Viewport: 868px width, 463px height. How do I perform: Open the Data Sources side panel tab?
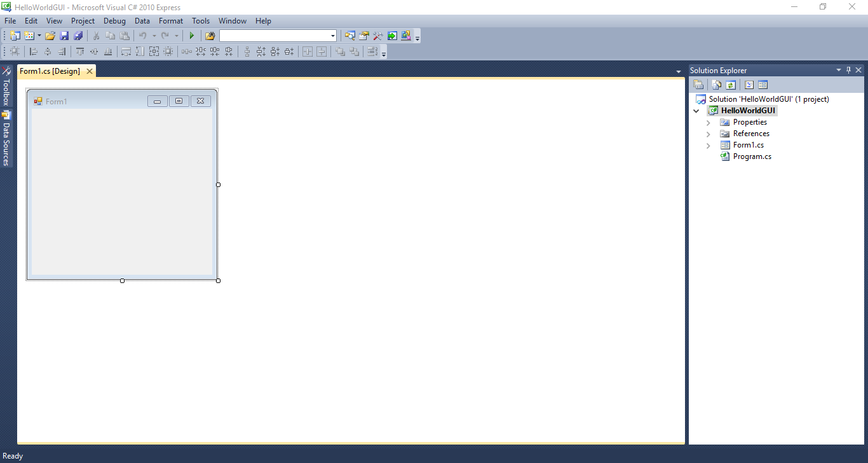coord(6,138)
